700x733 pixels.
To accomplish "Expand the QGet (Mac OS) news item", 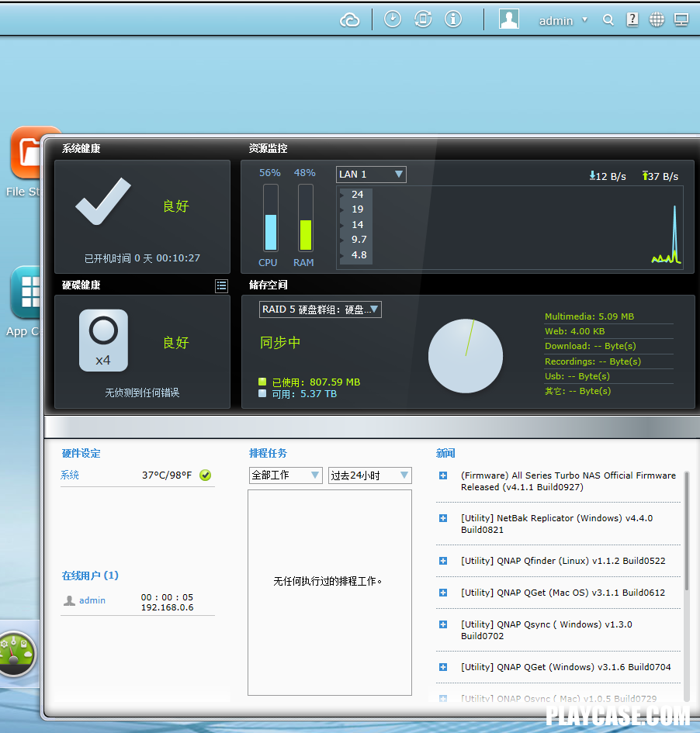I will (443, 593).
